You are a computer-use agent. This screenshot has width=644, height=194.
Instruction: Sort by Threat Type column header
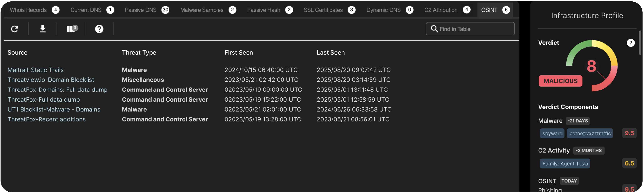(x=139, y=53)
